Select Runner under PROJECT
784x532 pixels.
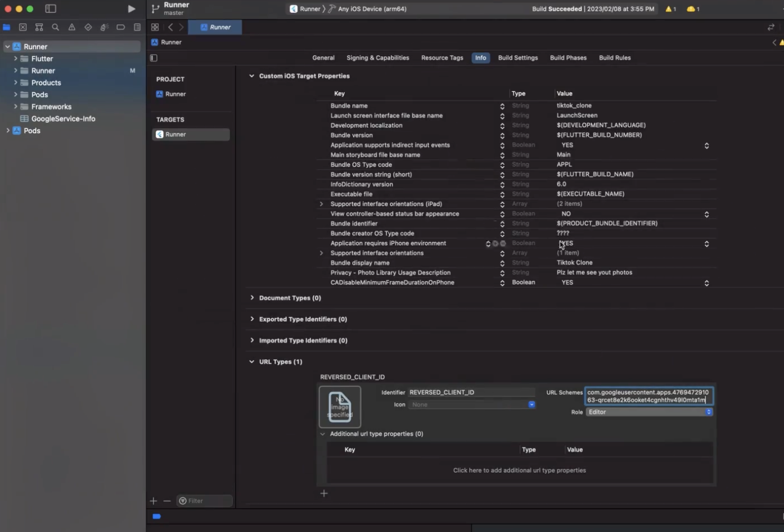coord(175,94)
